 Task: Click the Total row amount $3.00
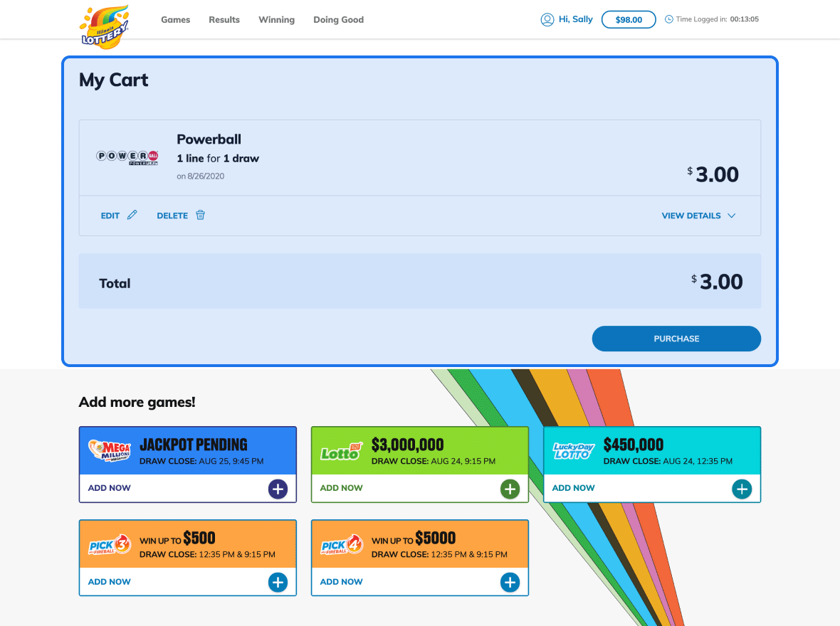717,282
